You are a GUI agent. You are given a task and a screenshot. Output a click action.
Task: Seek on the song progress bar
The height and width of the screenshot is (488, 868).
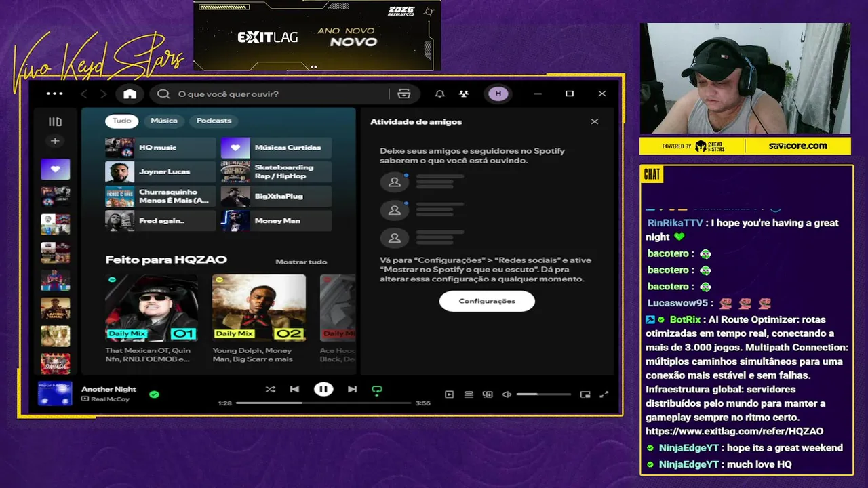click(x=323, y=403)
